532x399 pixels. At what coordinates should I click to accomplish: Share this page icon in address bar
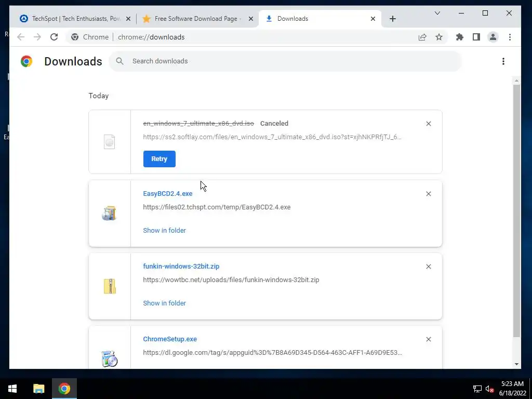tap(422, 37)
